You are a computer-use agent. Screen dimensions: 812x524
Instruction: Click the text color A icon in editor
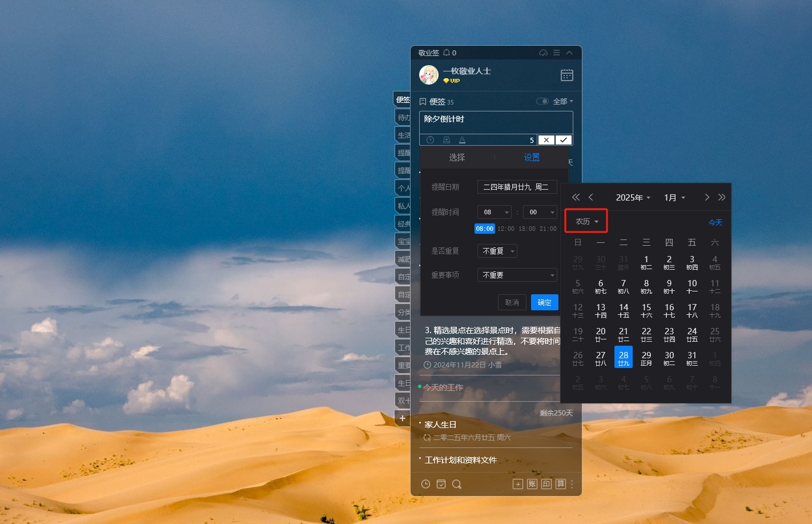[462, 140]
